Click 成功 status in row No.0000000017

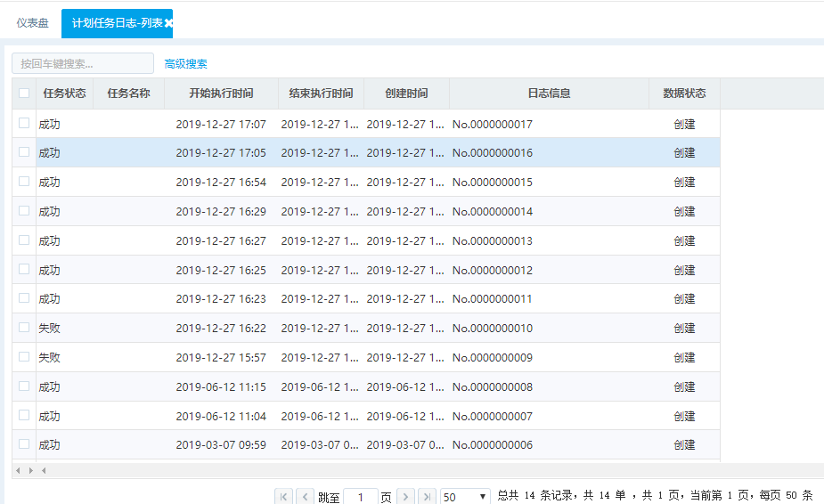(49, 125)
